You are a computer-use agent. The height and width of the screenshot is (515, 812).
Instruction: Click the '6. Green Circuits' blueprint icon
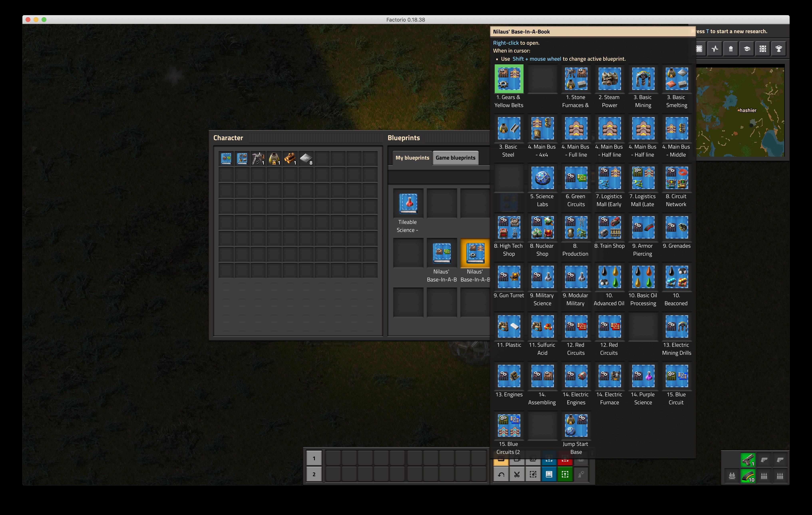576,178
